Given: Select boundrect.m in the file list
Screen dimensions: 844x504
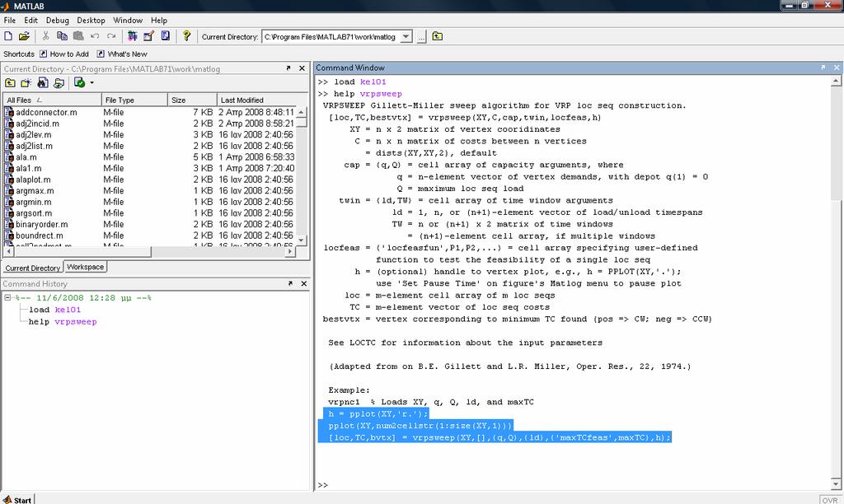Looking at the screenshot, I should click(x=40, y=236).
